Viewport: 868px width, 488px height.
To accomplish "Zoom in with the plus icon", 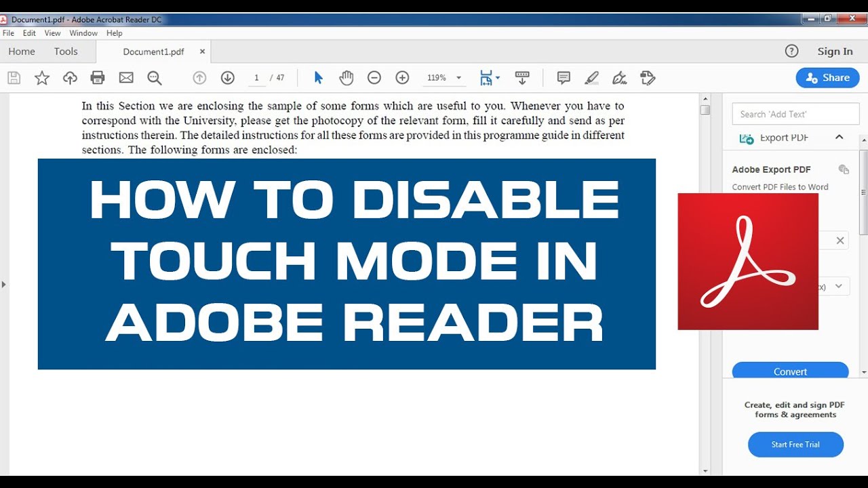I will coord(403,78).
